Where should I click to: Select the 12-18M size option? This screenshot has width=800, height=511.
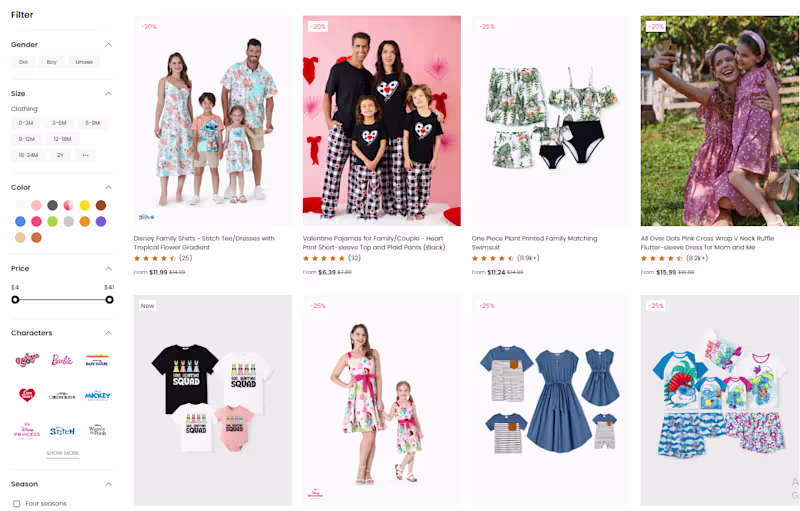coord(62,139)
